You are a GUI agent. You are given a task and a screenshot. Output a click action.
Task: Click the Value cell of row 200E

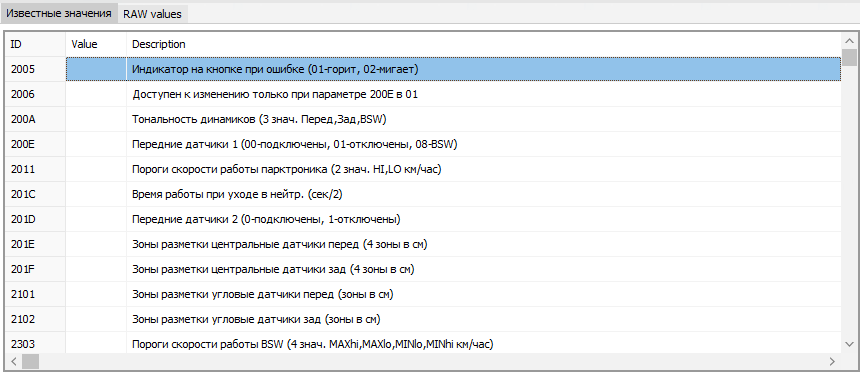[x=96, y=145]
